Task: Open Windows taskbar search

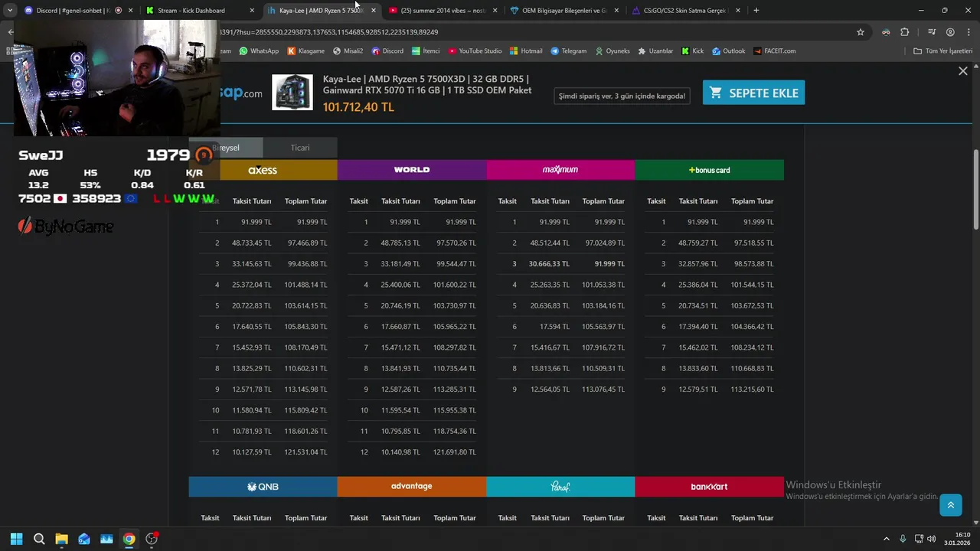Action: pos(39,539)
